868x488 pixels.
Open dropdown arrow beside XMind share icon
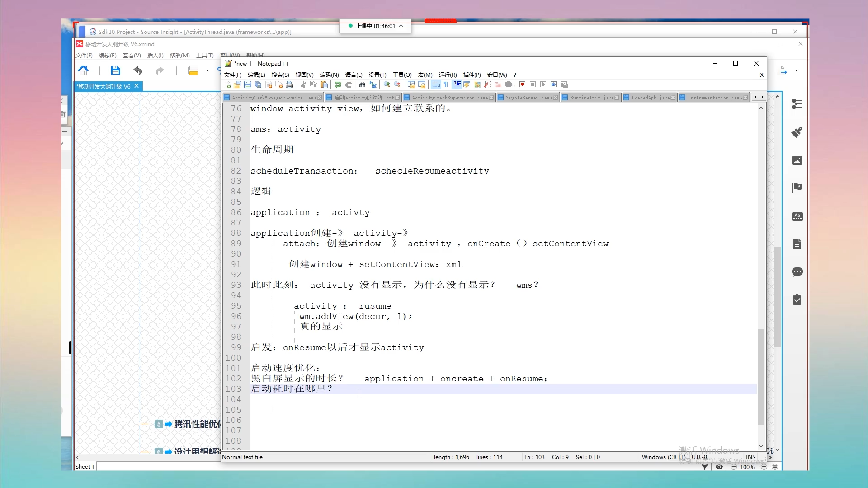click(796, 70)
